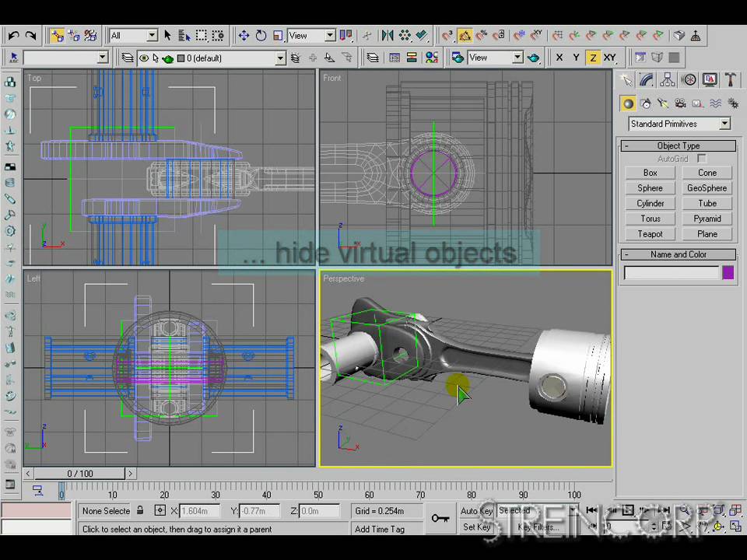
Task: Toggle the Angle Snap icon
Action: pyautogui.click(x=465, y=36)
